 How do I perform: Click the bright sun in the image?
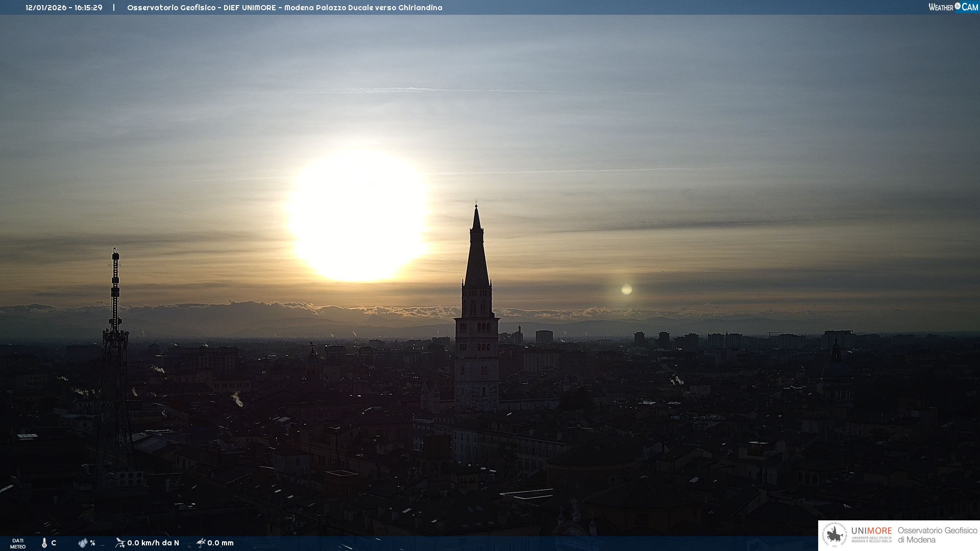[x=358, y=216]
